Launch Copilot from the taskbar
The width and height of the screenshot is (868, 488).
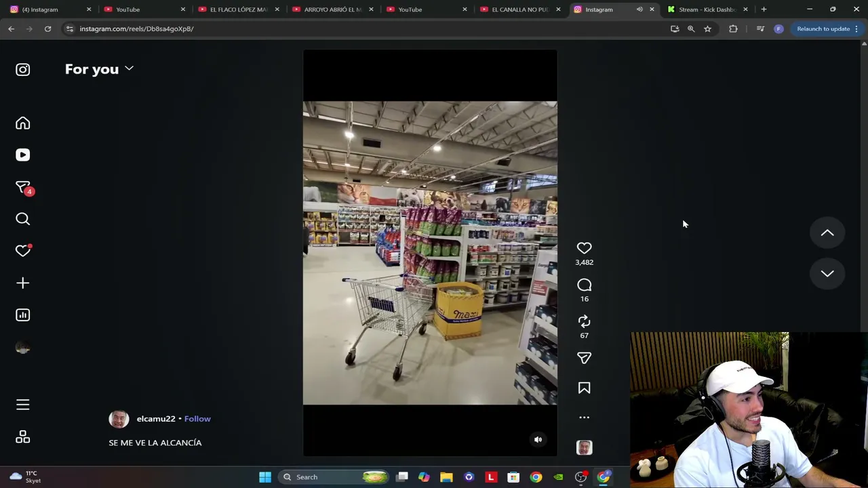click(424, 477)
